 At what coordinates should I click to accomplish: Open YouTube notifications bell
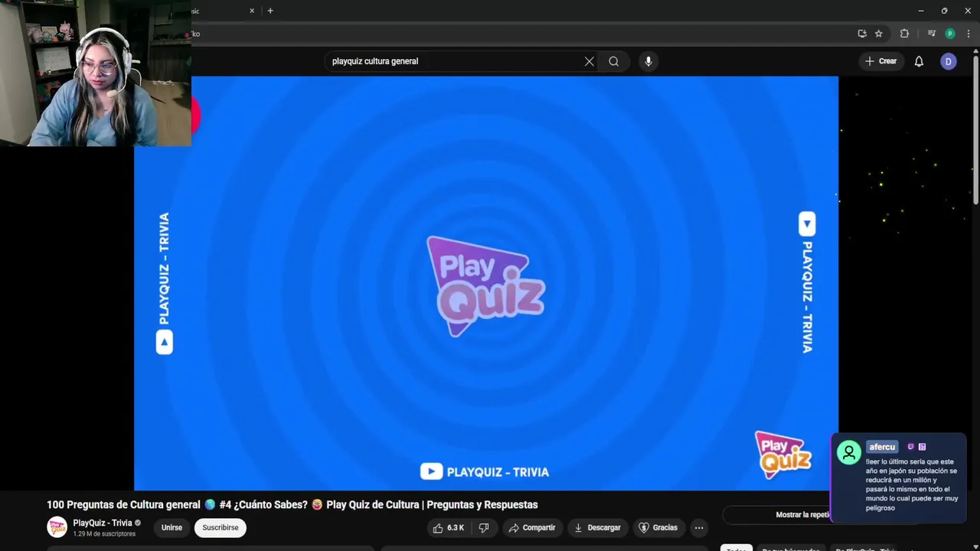pyautogui.click(x=919, y=61)
